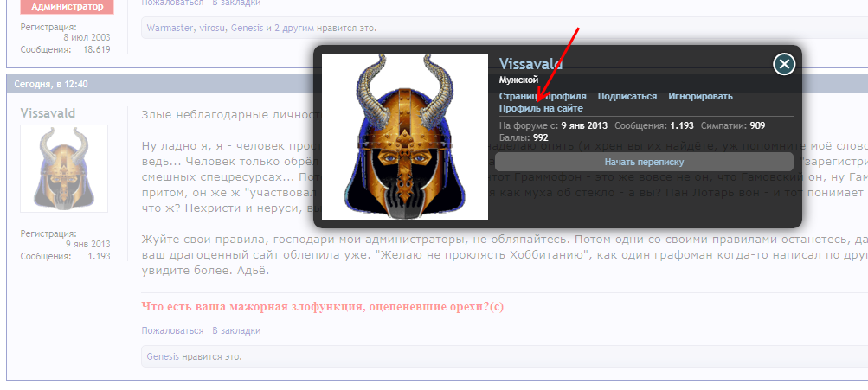This screenshot has height=390, width=868.
Task: Click the 'Администратор' badge
Action: 67,7
